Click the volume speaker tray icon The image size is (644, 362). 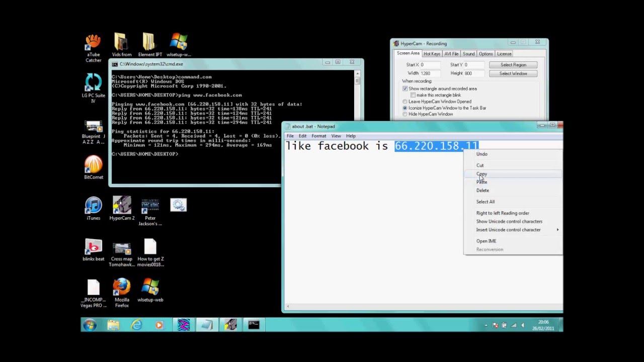[x=522, y=325]
